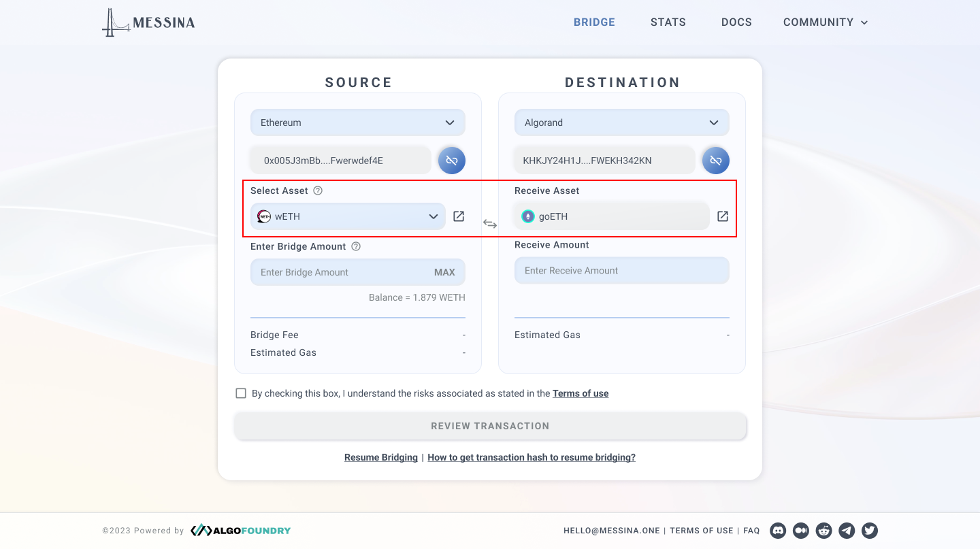Click the Enter Bridge Amount field
The width and height of the screenshot is (980, 549).
point(340,272)
